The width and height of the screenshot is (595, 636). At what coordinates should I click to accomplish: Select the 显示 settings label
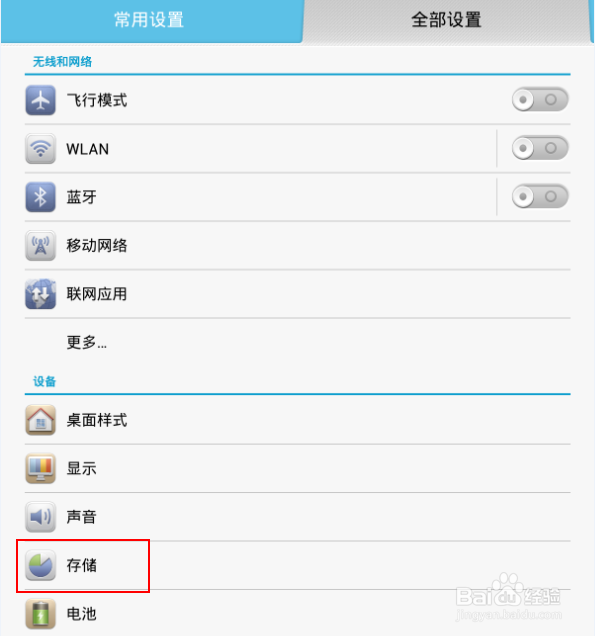point(82,468)
